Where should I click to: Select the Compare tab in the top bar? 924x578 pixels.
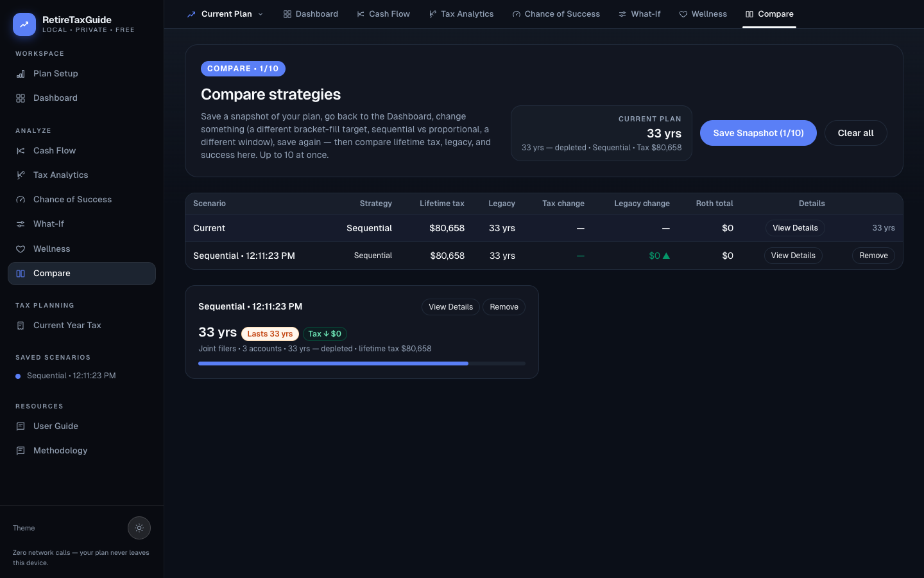click(x=769, y=14)
